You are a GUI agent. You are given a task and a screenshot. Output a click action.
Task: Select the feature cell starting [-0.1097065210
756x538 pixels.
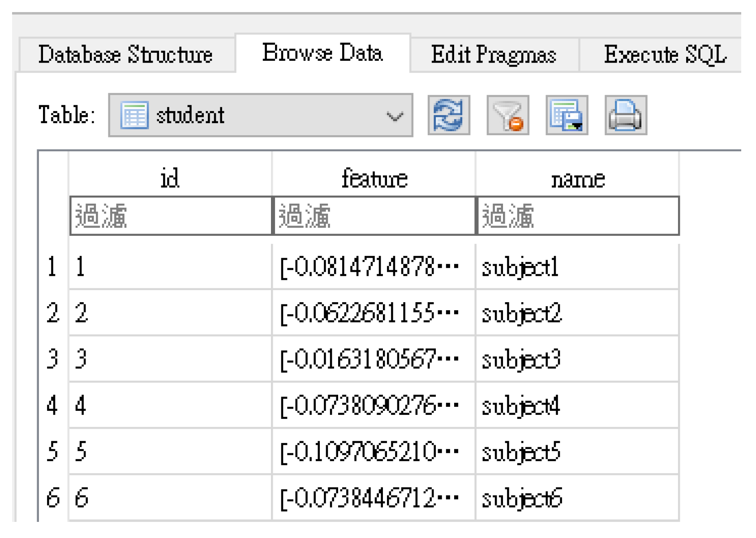point(374,452)
